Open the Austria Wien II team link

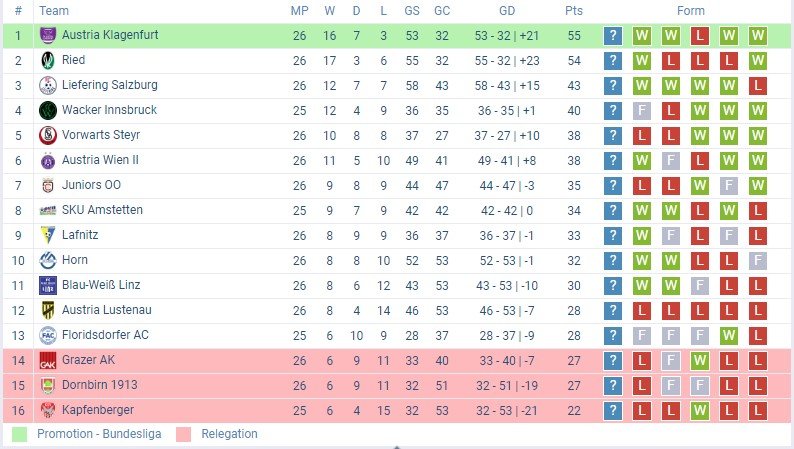point(100,160)
